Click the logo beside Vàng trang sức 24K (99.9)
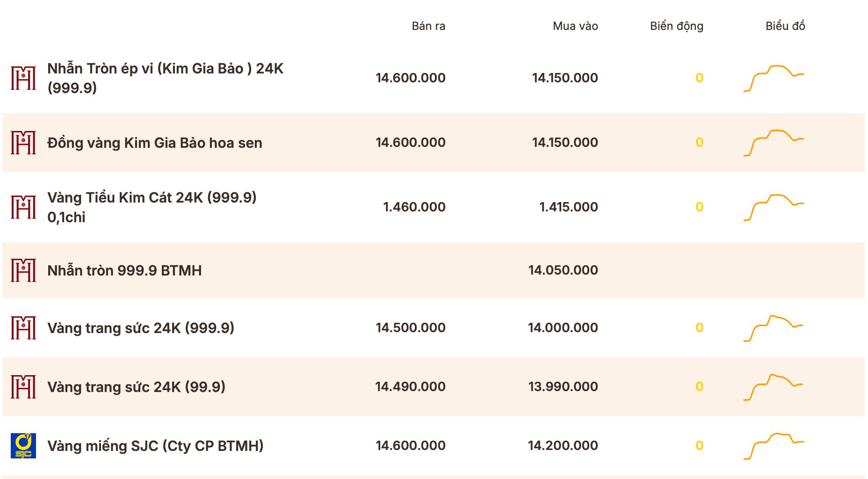 [x=23, y=387]
